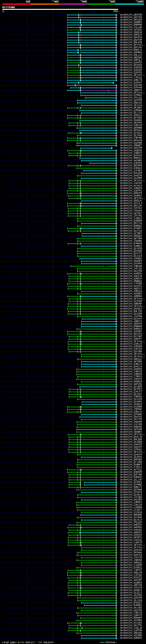
Task: Open hit UniRef100_Q42783
Action: coord(131,17)
